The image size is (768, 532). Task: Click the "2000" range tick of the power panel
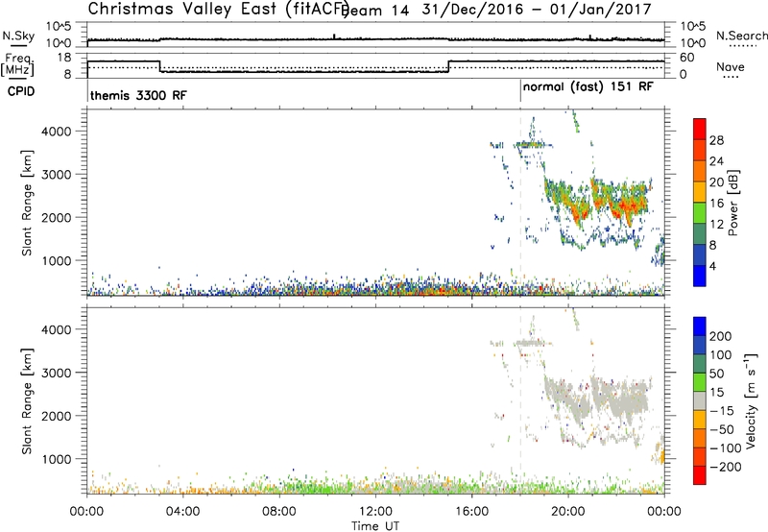(x=57, y=217)
